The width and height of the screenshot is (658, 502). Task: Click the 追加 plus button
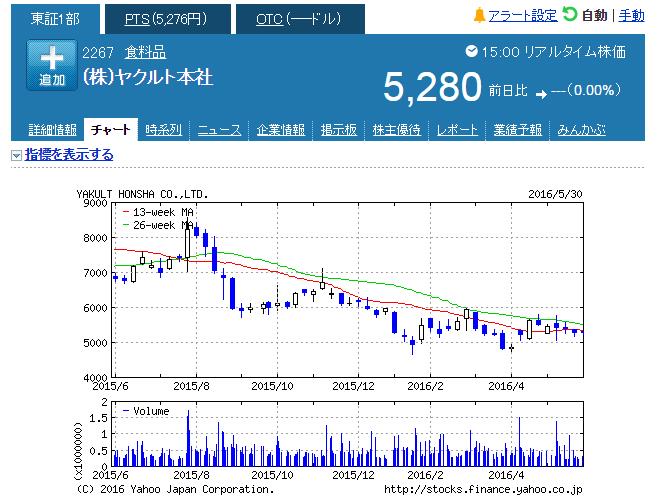click(x=52, y=65)
